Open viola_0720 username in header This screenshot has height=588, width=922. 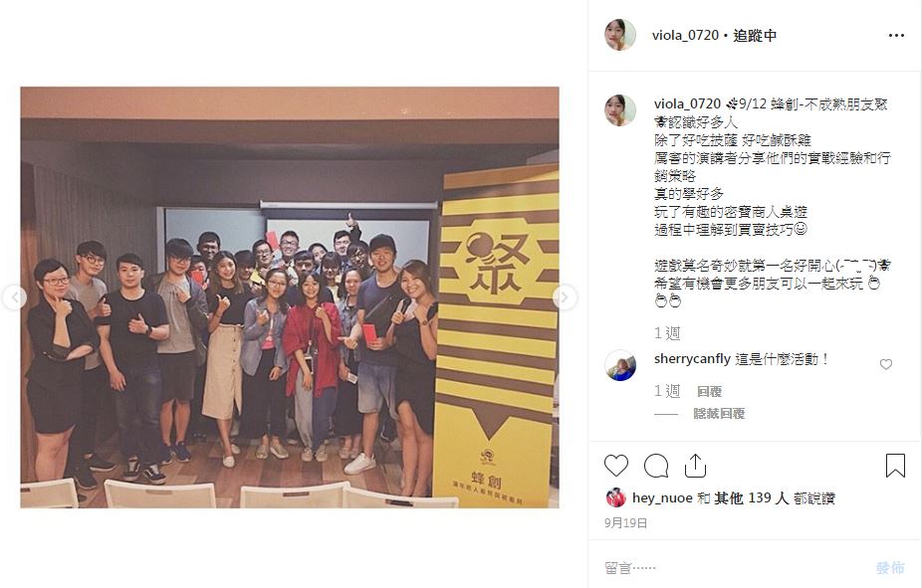(x=686, y=36)
